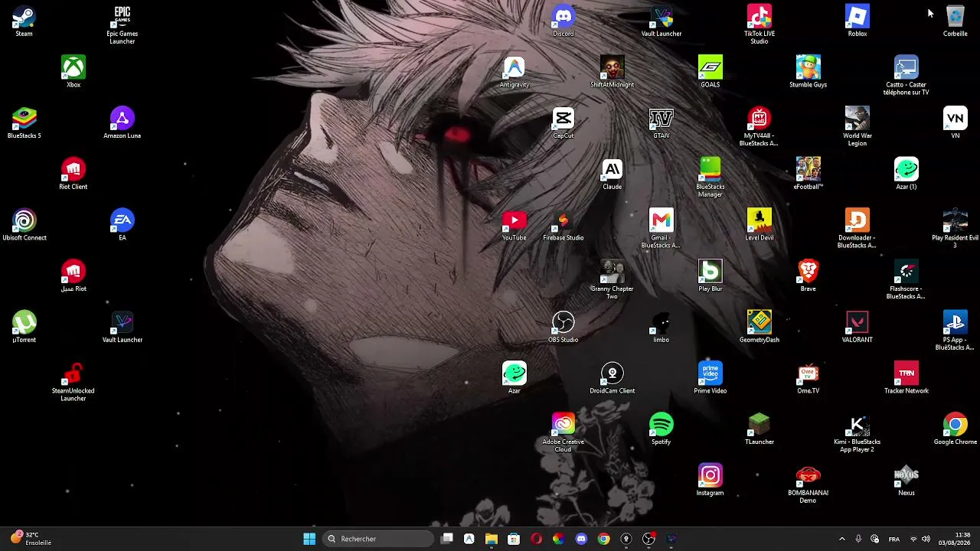Show hidden system tray icons
This screenshot has height=551, width=980.
[842, 539]
